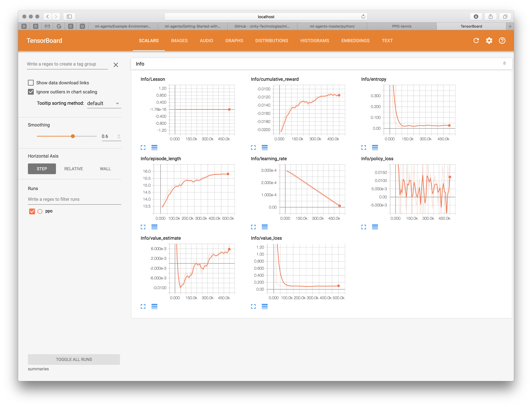Toggle log scale on Info/value_estimate chart
Image resolution: width=532 pixels, height=407 pixels.
tap(154, 306)
